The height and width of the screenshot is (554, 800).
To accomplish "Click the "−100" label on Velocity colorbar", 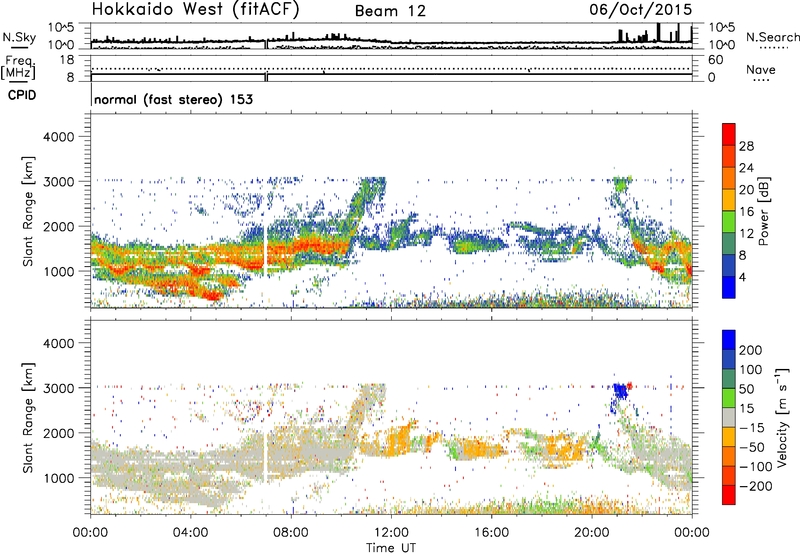I will pyautogui.click(x=756, y=467).
